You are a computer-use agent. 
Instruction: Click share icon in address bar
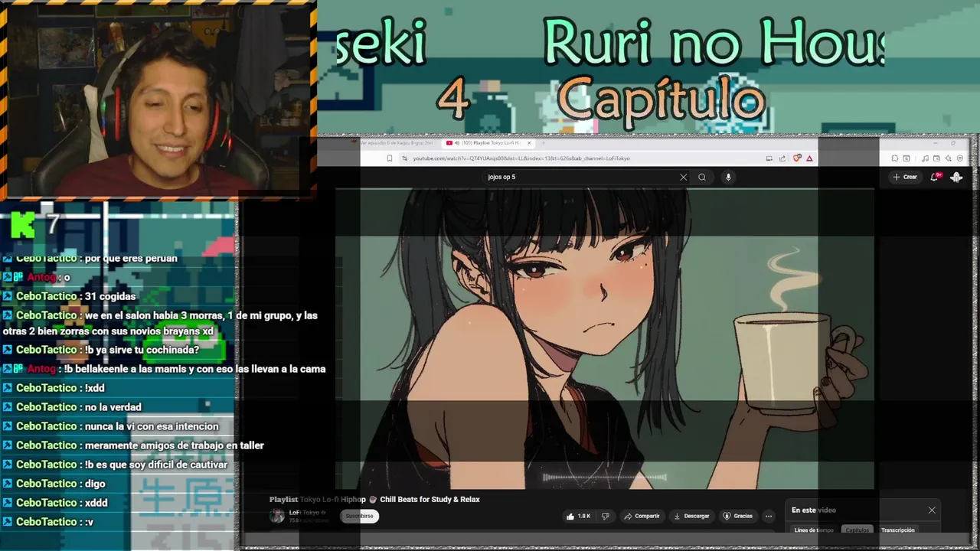pos(782,158)
